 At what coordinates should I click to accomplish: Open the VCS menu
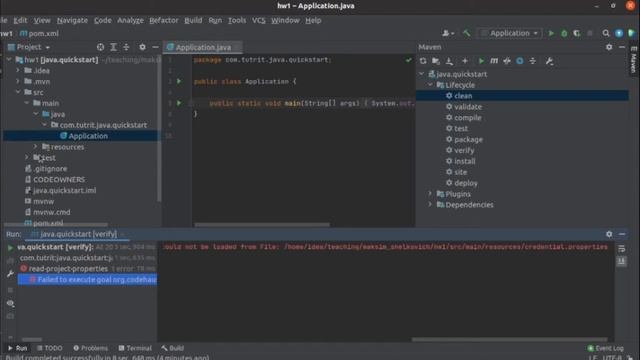pyautogui.click(x=258, y=20)
